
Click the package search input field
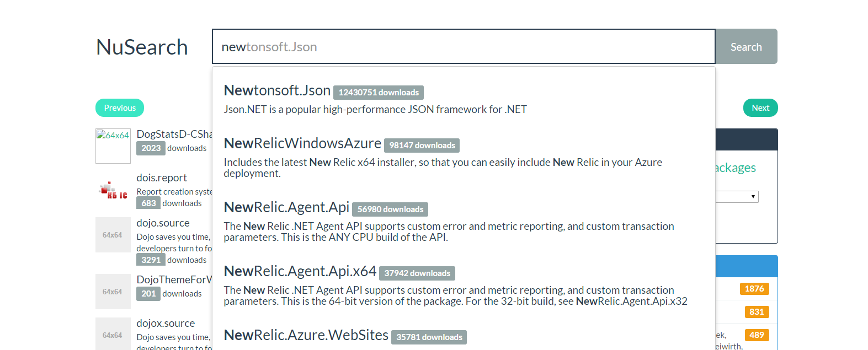coord(464,47)
